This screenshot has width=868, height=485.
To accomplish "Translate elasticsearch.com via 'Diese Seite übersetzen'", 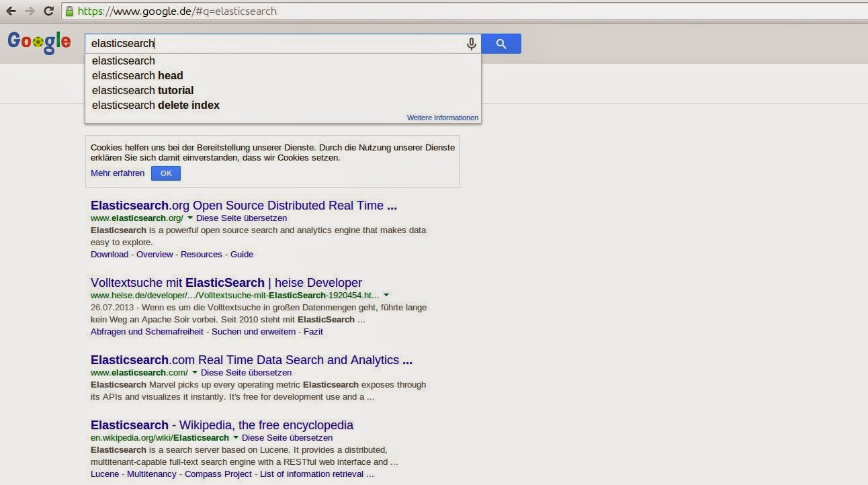I will pos(247,373).
